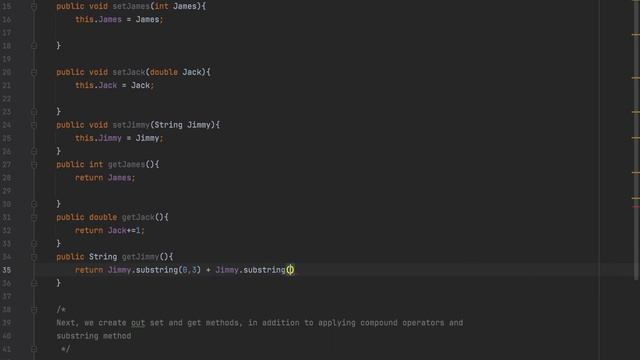Collapse the getJimmy method fold marker, line 34

[34, 257]
